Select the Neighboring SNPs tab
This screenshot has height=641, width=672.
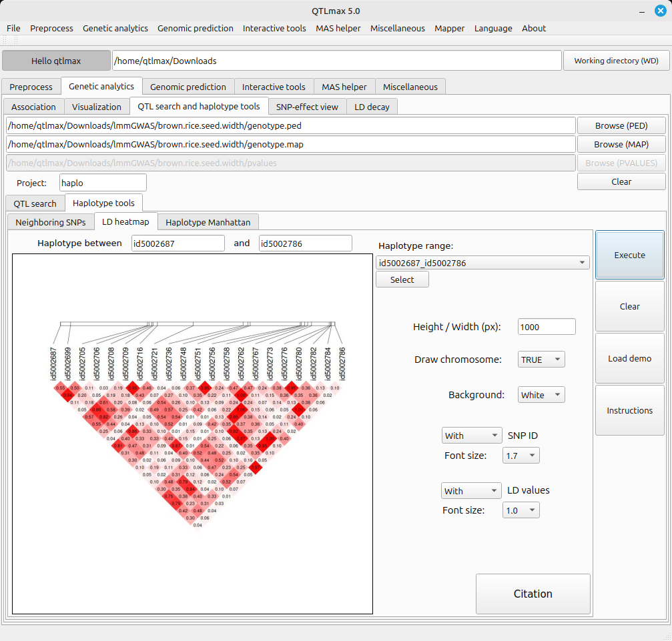[51, 222]
